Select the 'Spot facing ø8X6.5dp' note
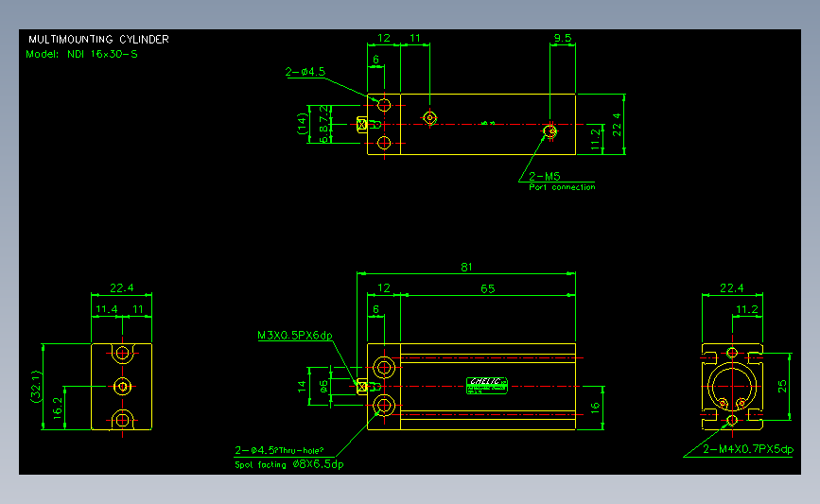Viewport: 820px width, 504px height. click(x=288, y=464)
